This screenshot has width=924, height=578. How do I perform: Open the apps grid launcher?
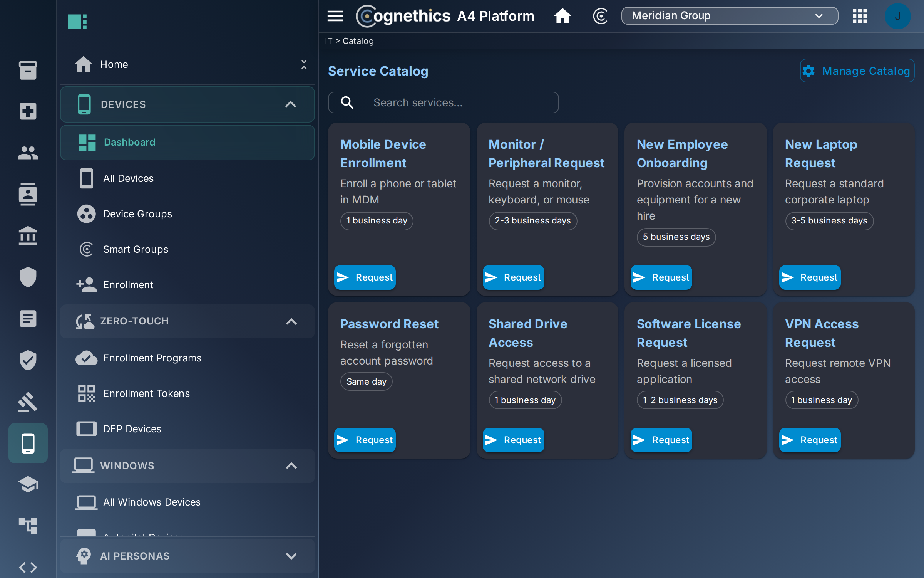(860, 16)
